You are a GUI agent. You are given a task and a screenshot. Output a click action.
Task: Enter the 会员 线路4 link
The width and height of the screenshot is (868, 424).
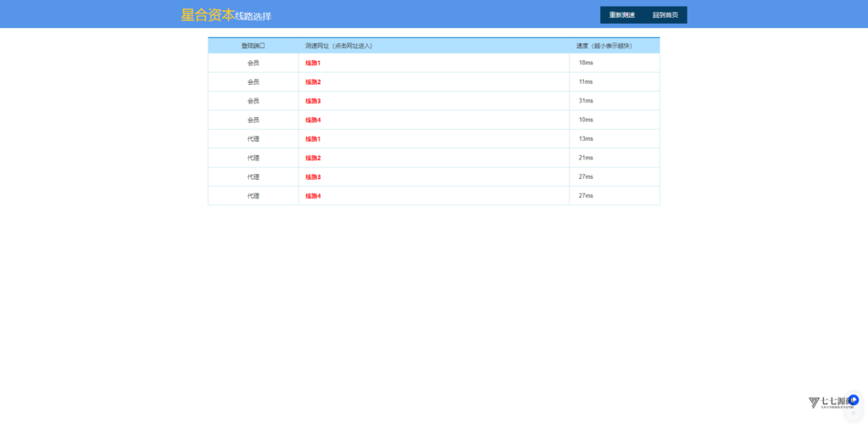[313, 120]
